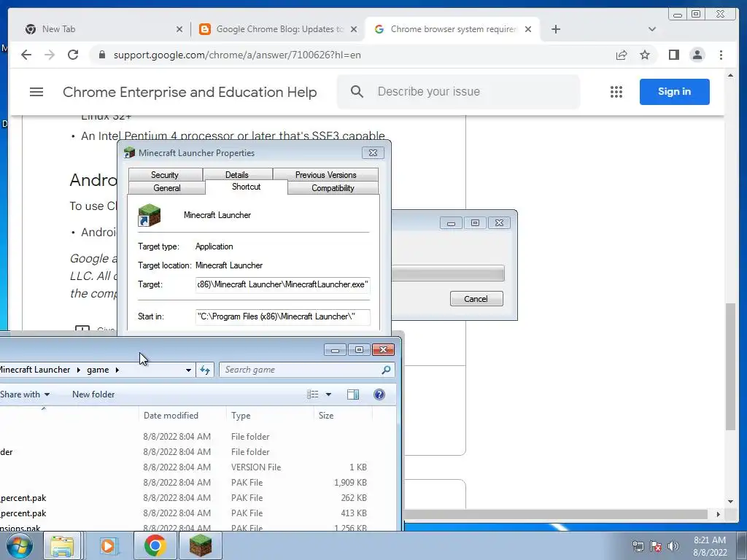The width and height of the screenshot is (747, 560).
Task: Open Explorer help icon
Action: pyautogui.click(x=379, y=394)
